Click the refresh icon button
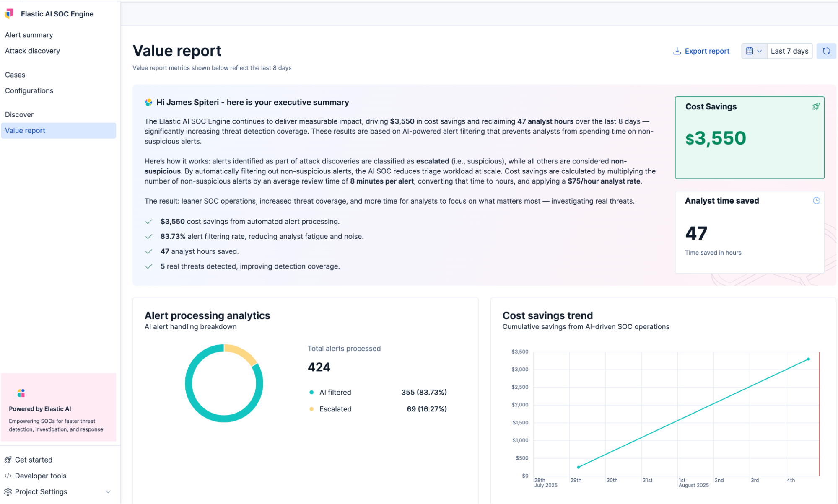The width and height of the screenshot is (838, 504). click(826, 51)
